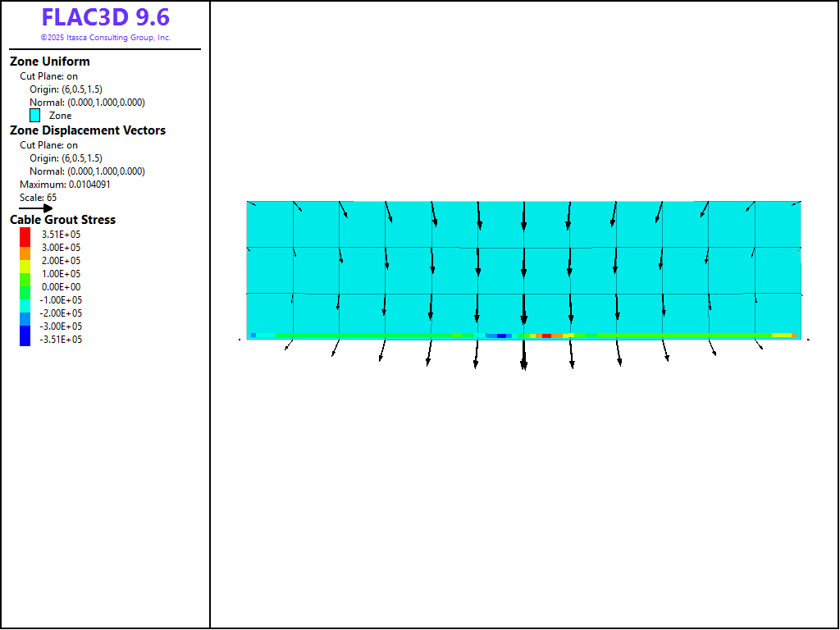The width and height of the screenshot is (840, 630).
Task: Click the Zone Displacement Vectors heading
Action: [x=87, y=130]
